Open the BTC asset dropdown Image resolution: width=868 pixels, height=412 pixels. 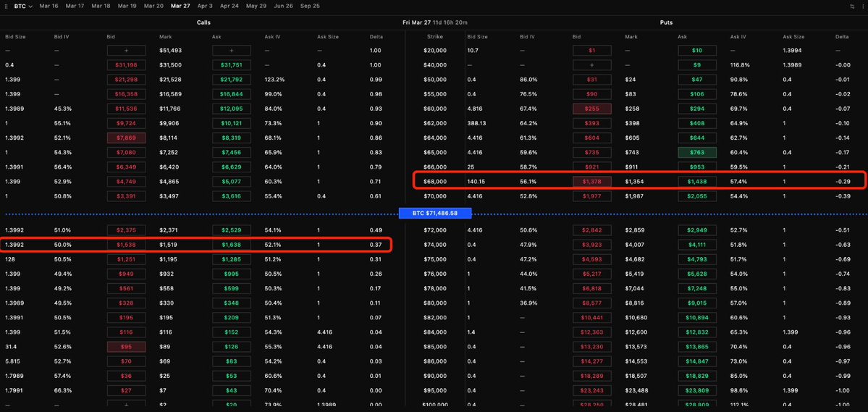(x=23, y=6)
